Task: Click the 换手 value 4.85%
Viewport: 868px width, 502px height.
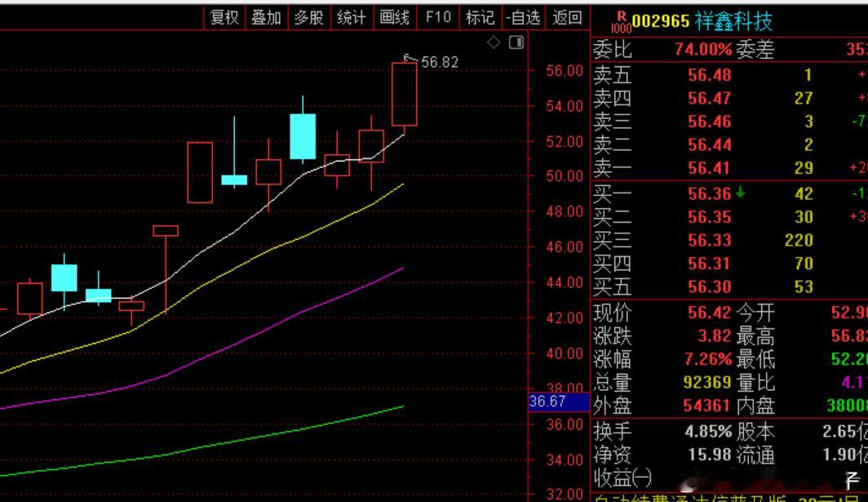Action: click(708, 431)
